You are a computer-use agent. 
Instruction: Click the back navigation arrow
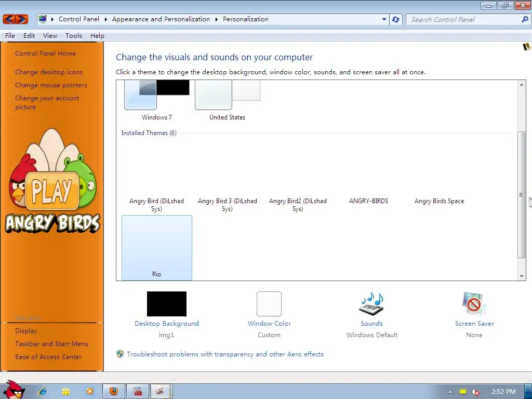[9, 19]
